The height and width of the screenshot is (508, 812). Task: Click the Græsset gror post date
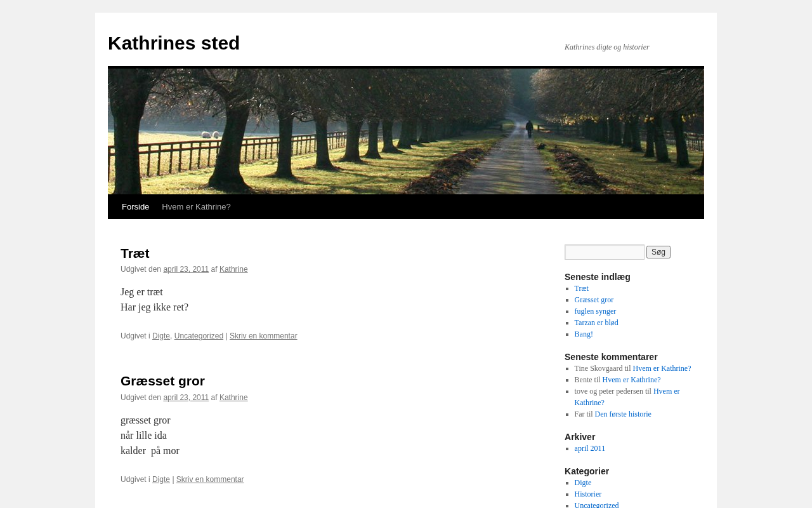coord(186,398)
